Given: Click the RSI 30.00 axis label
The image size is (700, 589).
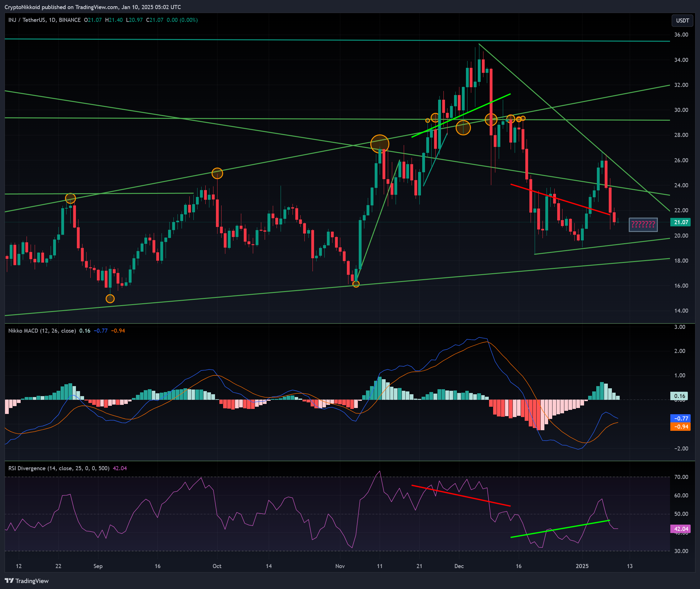Looking at the screenshot, I should (681, 551).
